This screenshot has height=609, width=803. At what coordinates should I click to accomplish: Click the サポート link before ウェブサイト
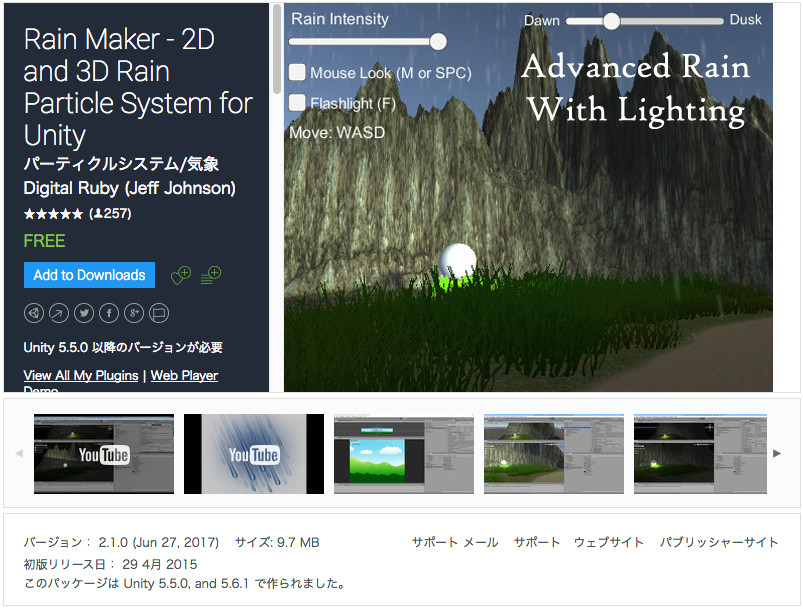click(537, 542)
